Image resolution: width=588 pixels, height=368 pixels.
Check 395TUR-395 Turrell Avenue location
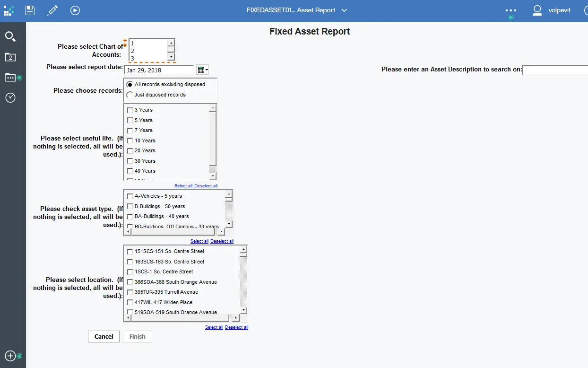pos(130,292)
